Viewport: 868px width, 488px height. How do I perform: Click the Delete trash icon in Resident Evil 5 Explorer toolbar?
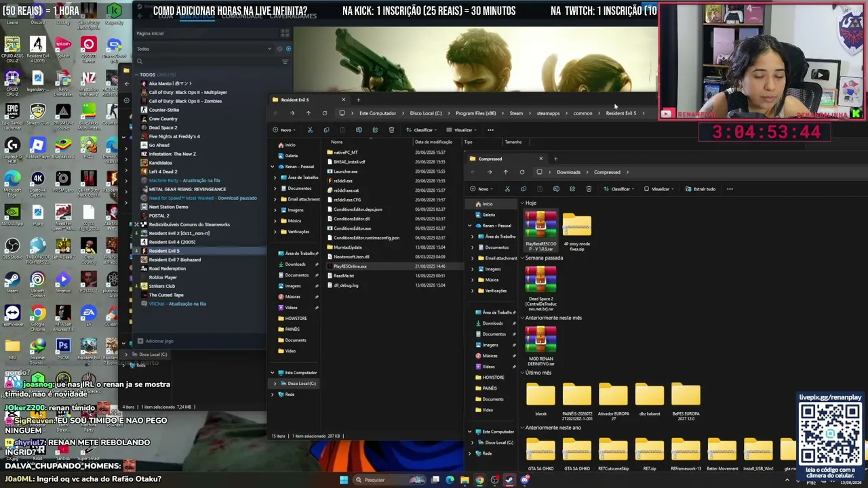(x=391, y=130)
